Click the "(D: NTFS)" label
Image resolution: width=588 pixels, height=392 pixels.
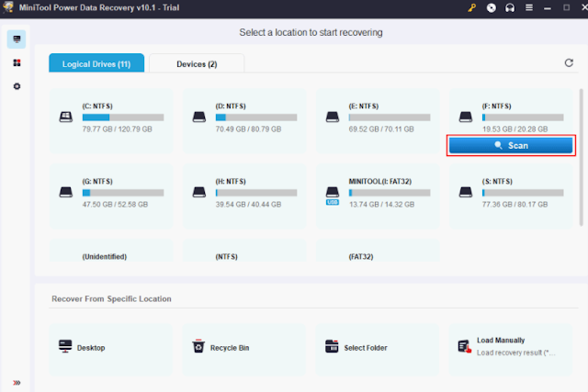tap(231, 106)
